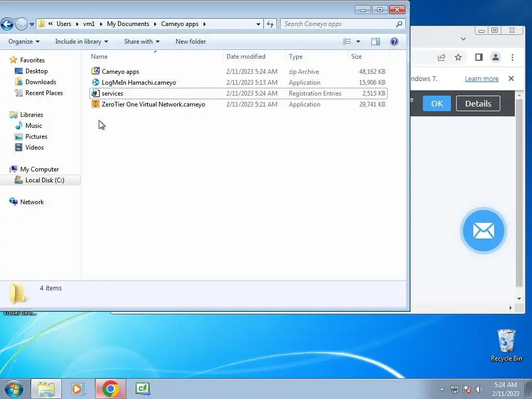Screen dimensions: 532x399
Task: Open Network in the navigation pane
Action: (x=32, y=202)
